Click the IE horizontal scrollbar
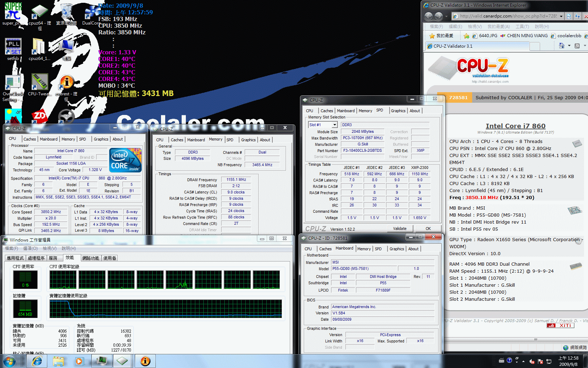Image resolution: width=588 pixels, height=368 pixels. [516, 340]
